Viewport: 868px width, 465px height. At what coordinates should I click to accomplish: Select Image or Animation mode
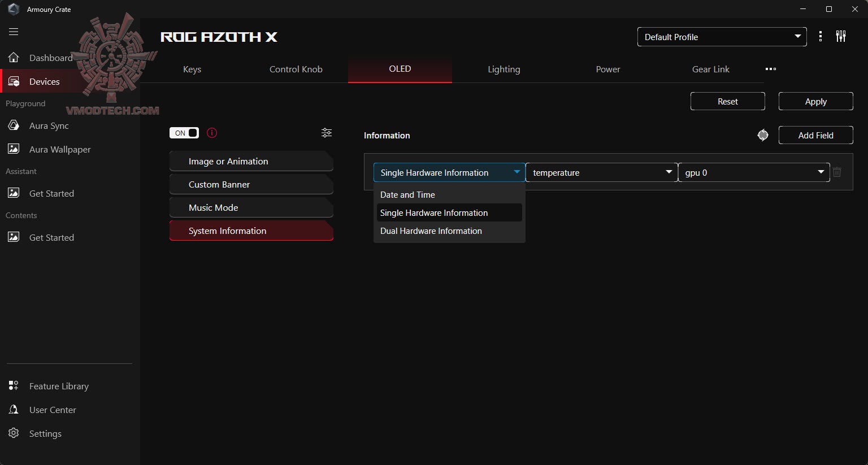tap(251, 161)
